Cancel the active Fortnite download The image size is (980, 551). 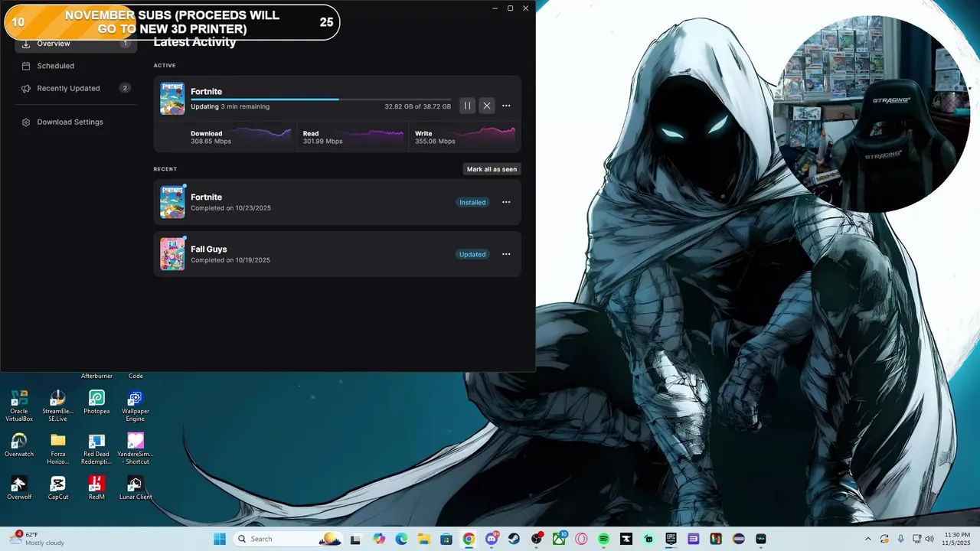(486, 106)
